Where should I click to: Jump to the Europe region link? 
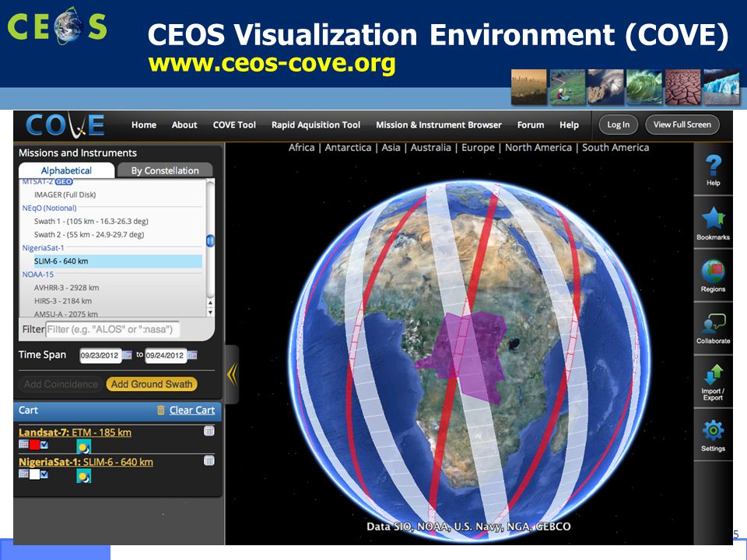click(478, 148)
